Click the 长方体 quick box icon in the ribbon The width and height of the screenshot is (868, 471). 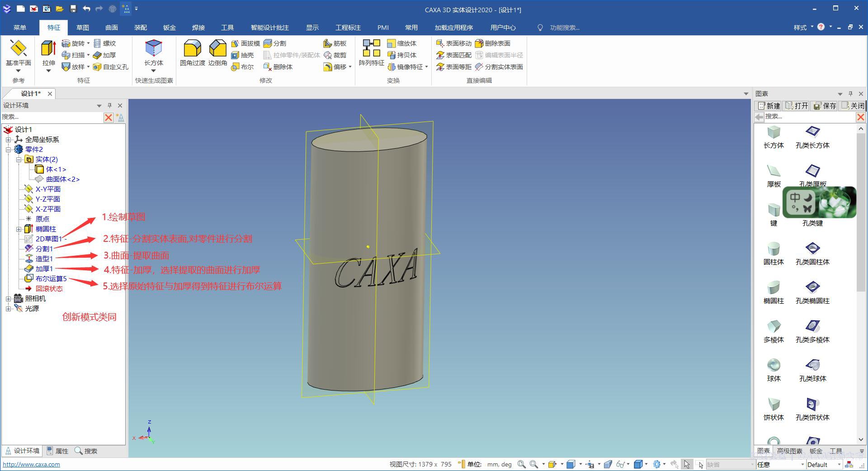coord(154,48)
